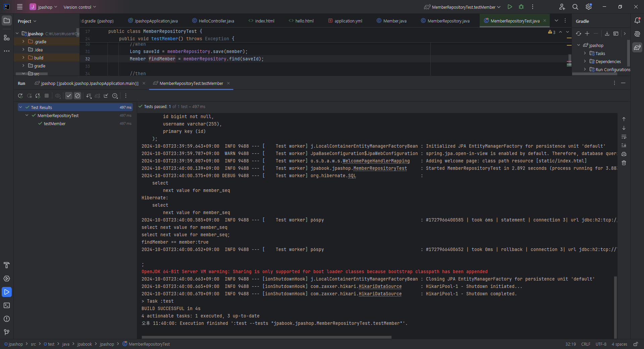Screen dimensions: 644x349
Task: Jump up the stack trace arrow
Action: (624, 119)
